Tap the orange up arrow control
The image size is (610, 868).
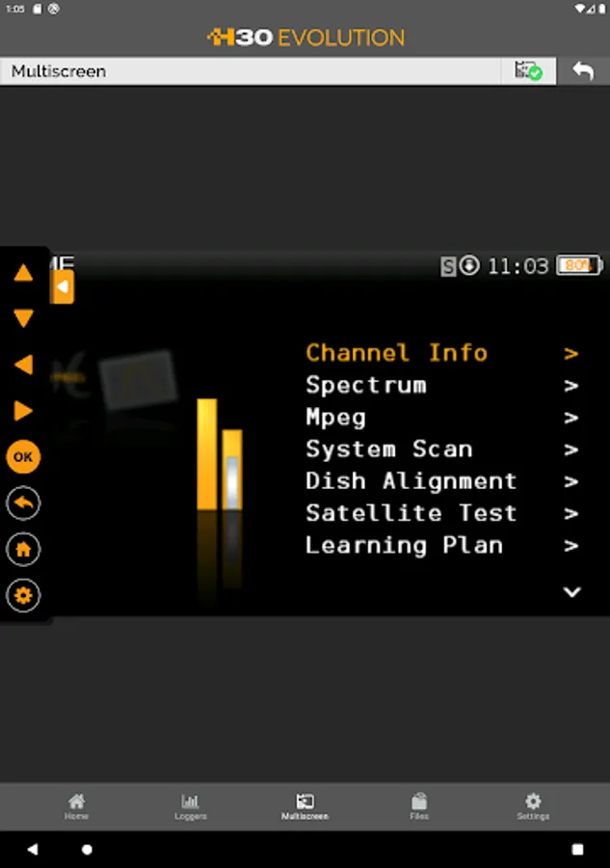point(23,272)
